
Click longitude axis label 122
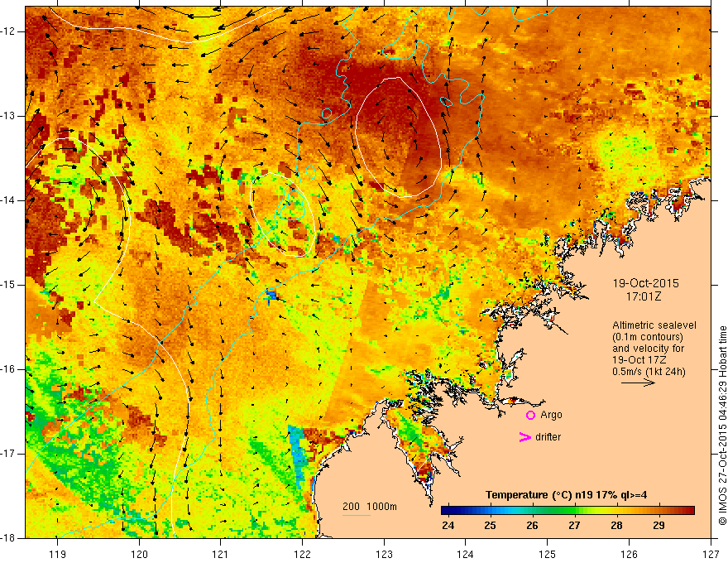coord(302,554)
